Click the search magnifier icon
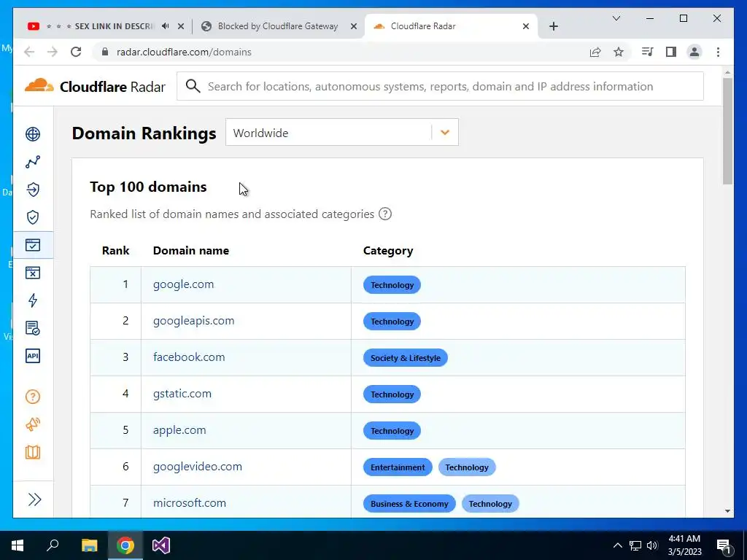Screen dimensions: 747x560 click(193, 86)
